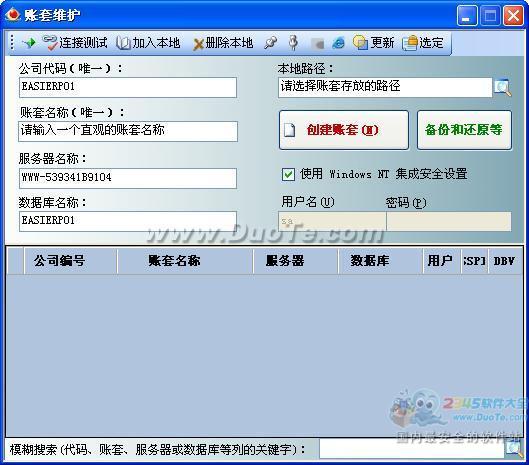Browse for 本地路径 with magnifier icon
The height and width of the screenshot is (465, 529).
click(x=503, y=88)
